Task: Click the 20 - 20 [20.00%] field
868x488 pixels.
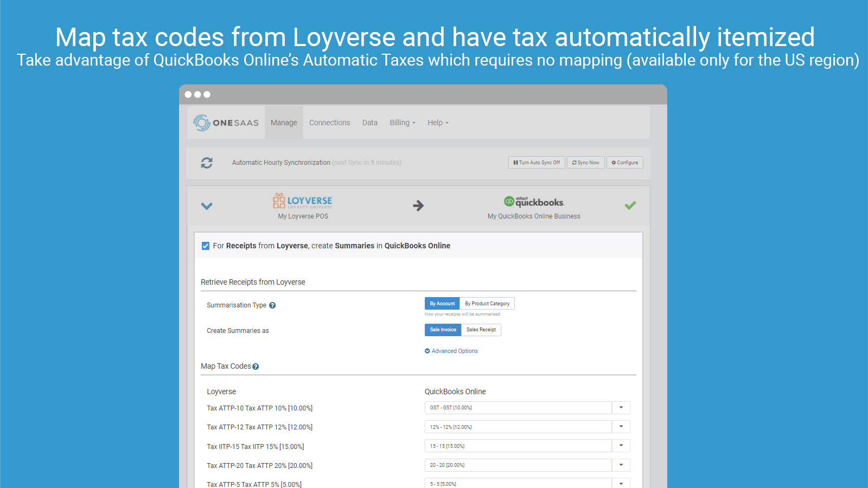Action: coord(518,465)
